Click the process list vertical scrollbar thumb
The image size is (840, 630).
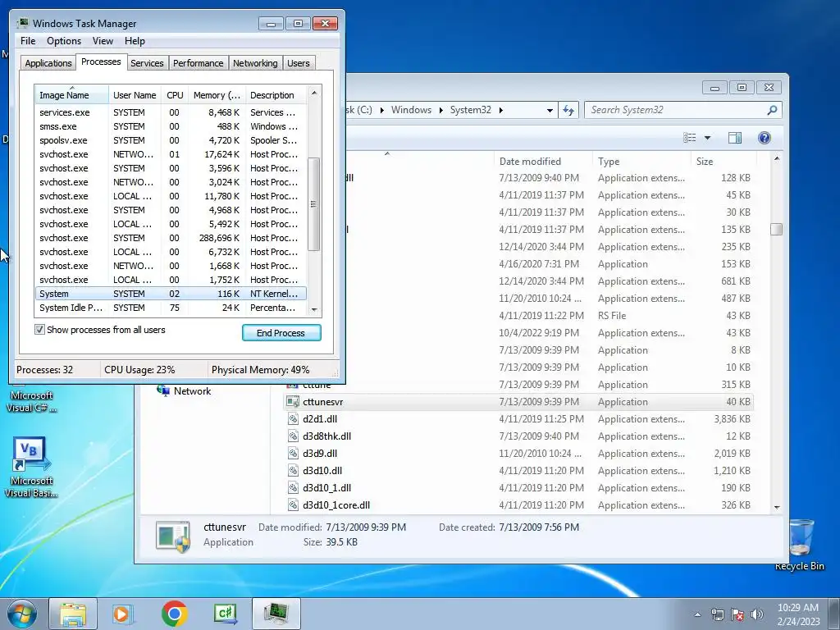point(314,203)
